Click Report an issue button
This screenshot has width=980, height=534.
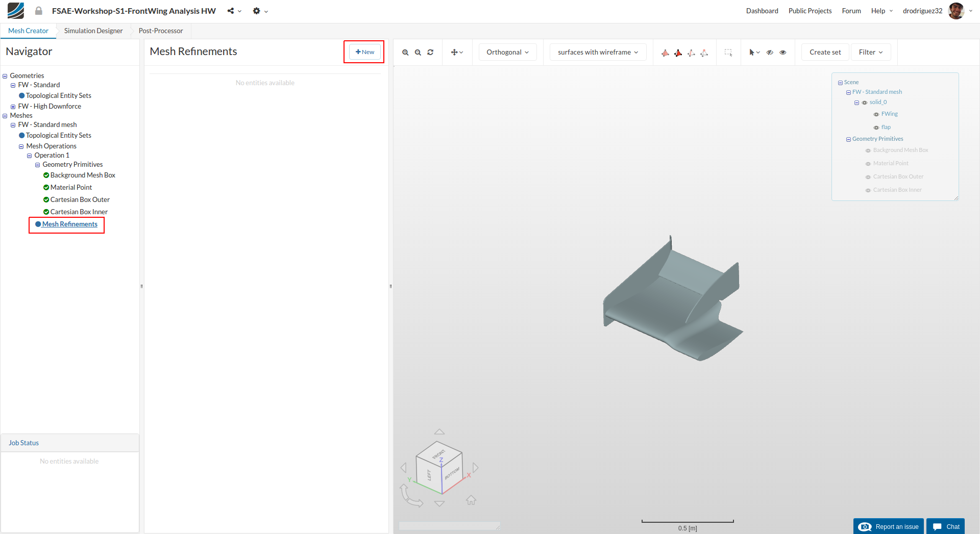[889, 526]
